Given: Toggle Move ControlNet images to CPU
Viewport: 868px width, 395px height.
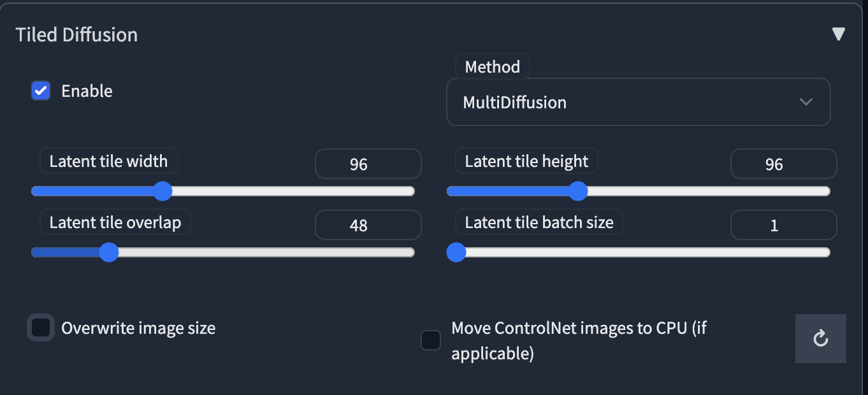Looking at the screenshot, I should point(431,340).
